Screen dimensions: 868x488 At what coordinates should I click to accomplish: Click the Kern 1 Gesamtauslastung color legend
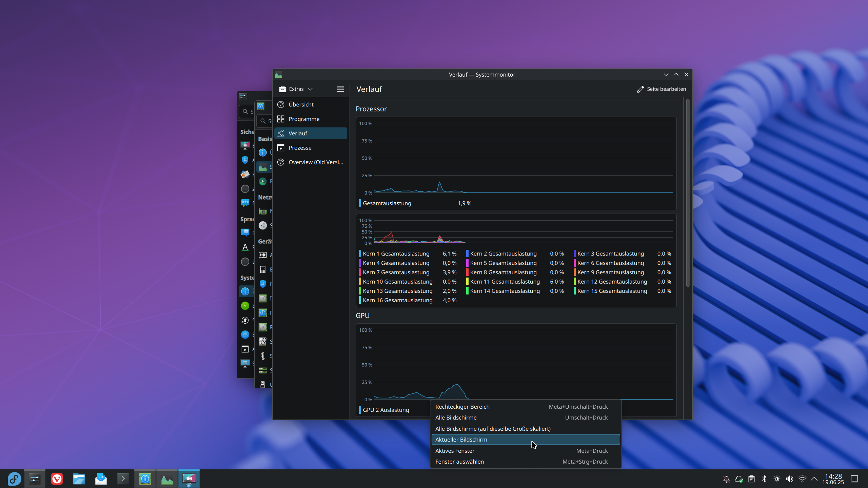pos(360,253)
